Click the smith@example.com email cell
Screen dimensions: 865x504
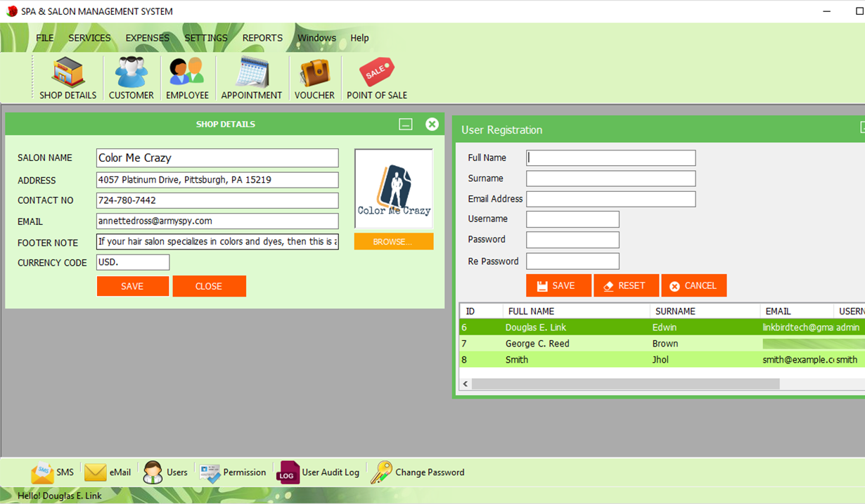797,360
